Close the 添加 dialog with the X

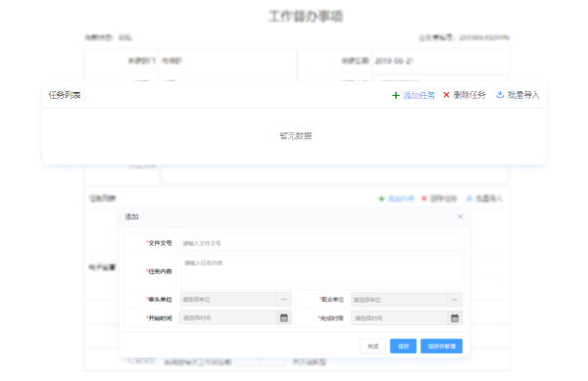461,216
